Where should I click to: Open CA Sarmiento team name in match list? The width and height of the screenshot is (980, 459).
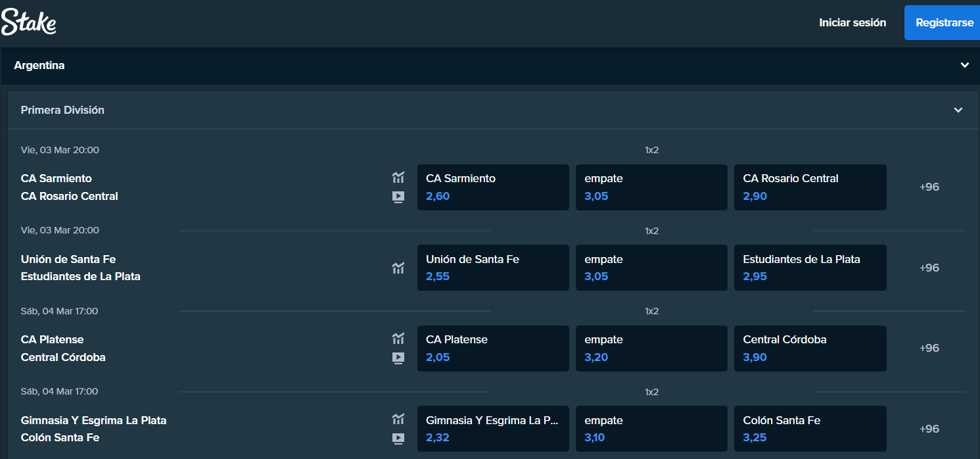(57, 178)
